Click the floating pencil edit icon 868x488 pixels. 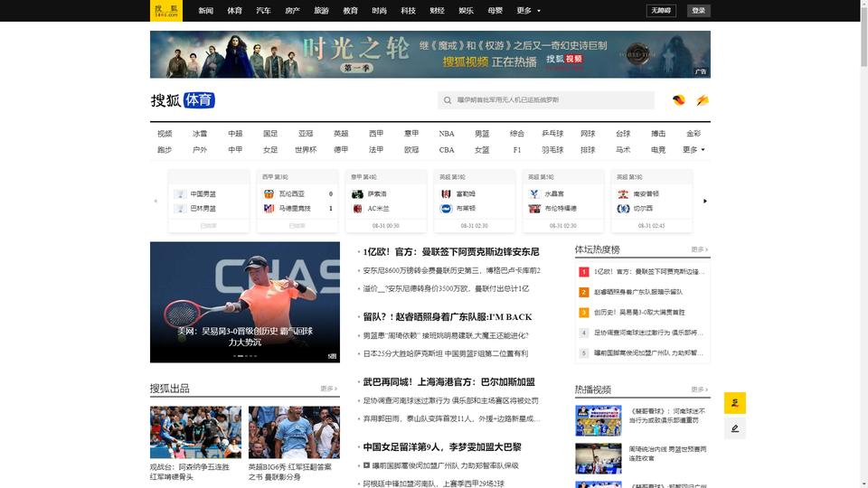(x=734, y=428)
